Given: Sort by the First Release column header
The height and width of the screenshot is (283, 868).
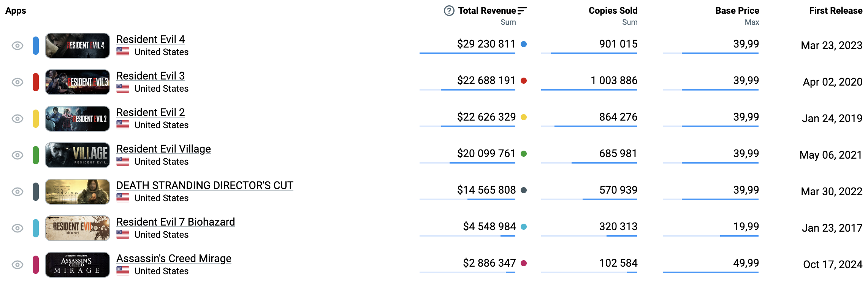Looking at the screenshot, I should [x=835, y=11].
